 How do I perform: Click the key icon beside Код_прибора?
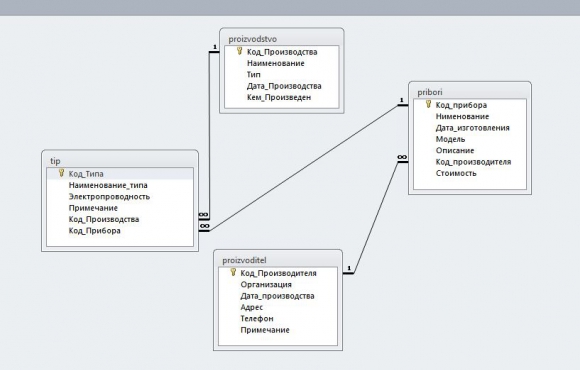tap(428, 104)
